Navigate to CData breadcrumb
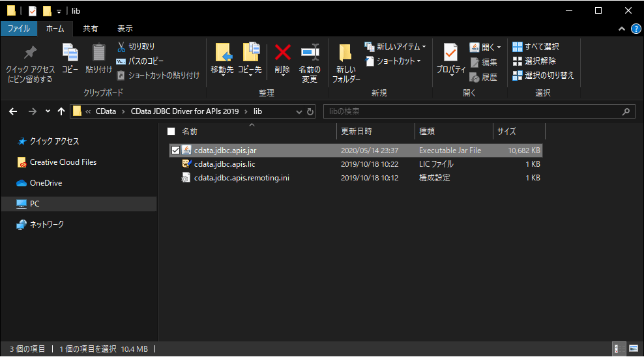The image size is (644, 357). click(x=106, y=111)
